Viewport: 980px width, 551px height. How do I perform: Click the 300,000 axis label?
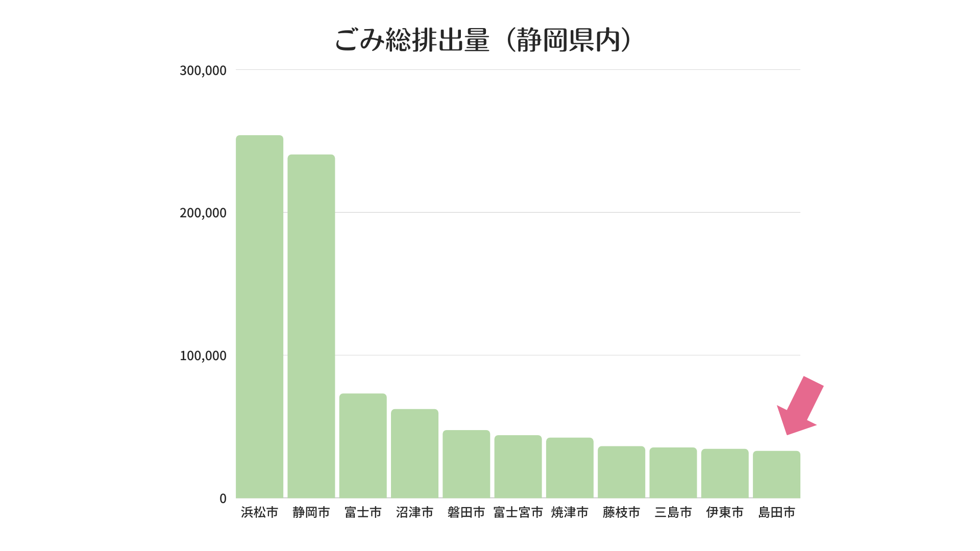pyautogui.click(x=203, y=70)
